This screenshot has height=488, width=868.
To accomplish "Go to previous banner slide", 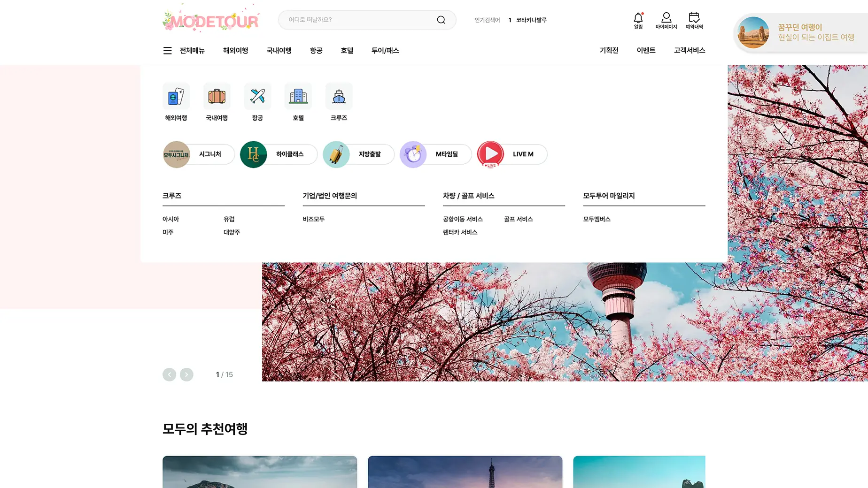I will click(169, 374).
